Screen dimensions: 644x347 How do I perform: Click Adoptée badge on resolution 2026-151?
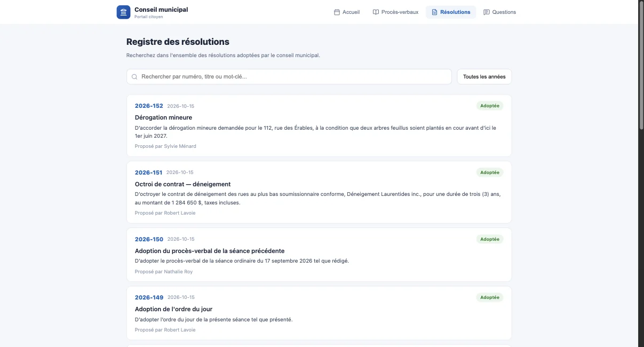click(x=490, y=172)
